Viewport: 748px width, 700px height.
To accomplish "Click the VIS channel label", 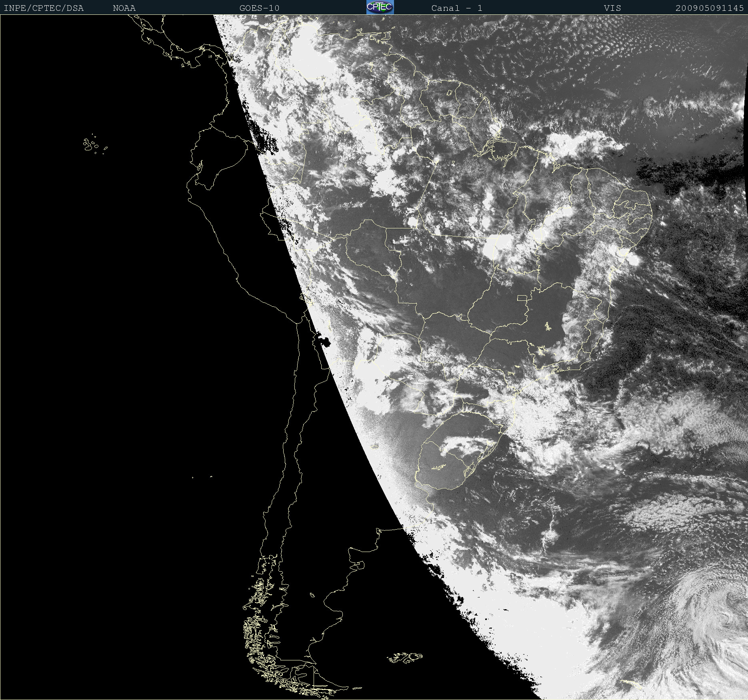I will pos(612,8).
